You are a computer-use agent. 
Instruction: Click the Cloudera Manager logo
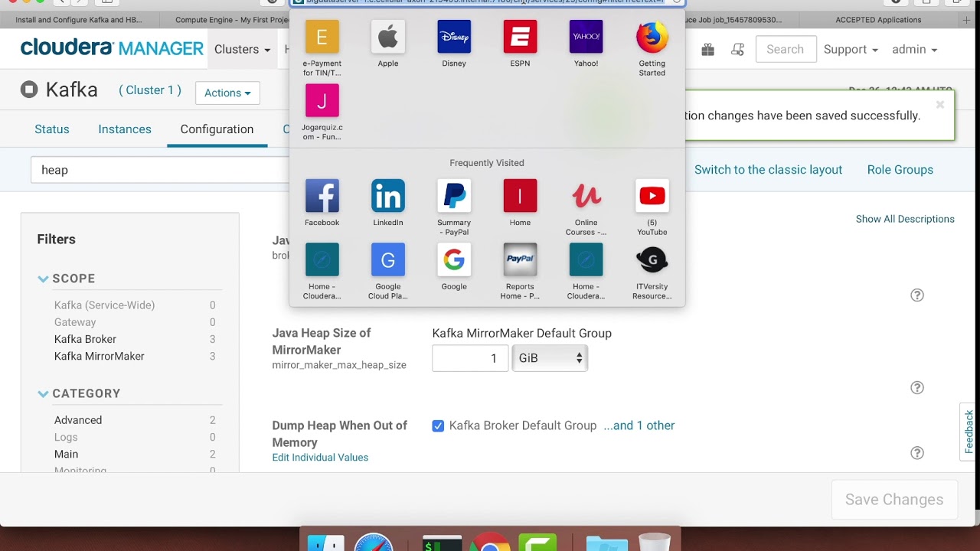pyautogui.click(x=112, y=49)
